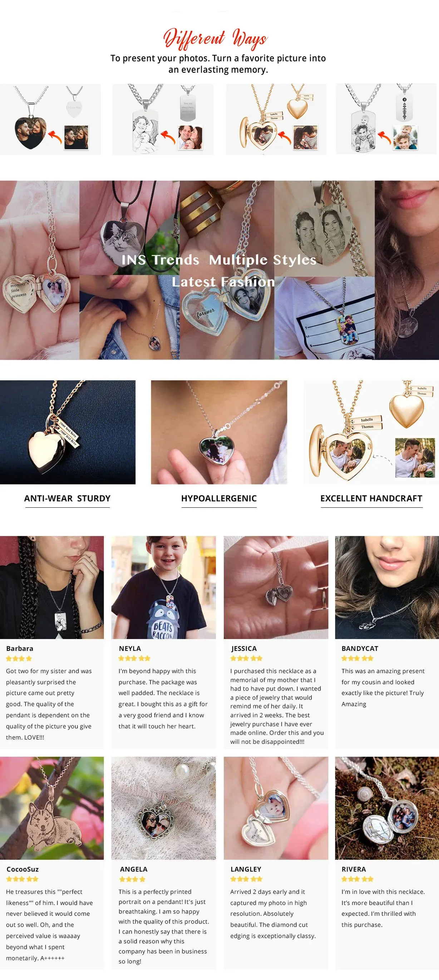This screenshot has width=439, height=980.
Task: Click ANGELA's star rating
Action: [132, 879]
